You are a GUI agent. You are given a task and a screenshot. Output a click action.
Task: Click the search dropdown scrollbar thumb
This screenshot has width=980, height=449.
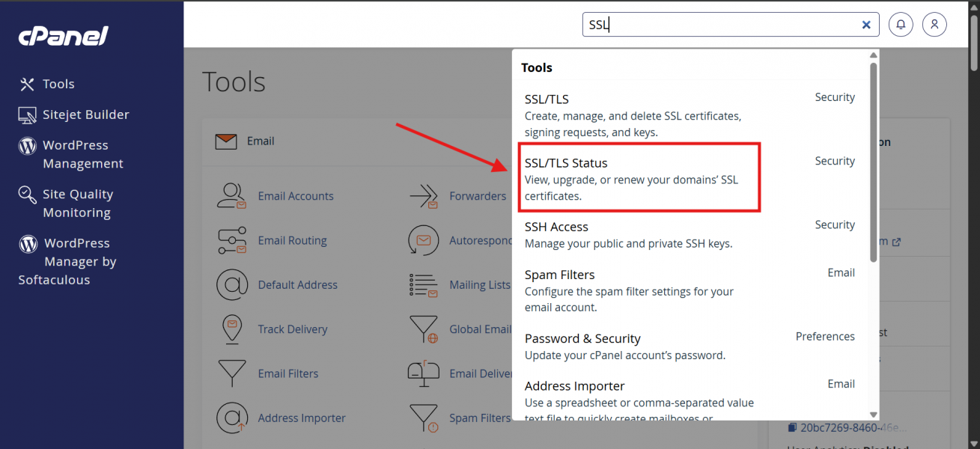(873, 161)
